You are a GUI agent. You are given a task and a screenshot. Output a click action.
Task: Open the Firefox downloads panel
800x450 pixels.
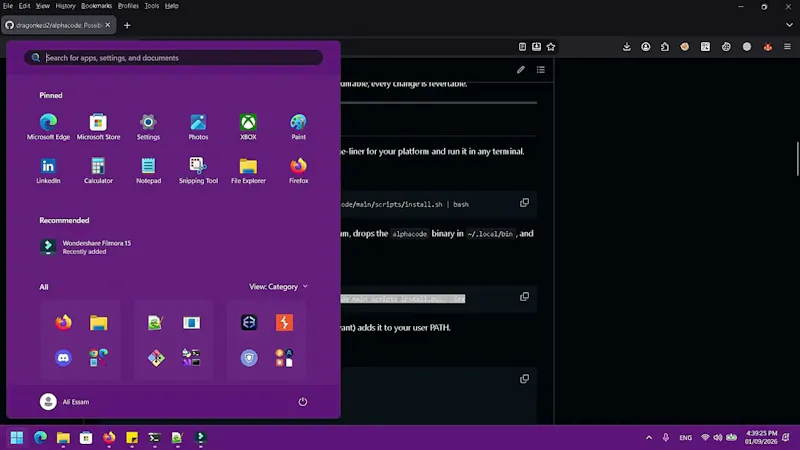click(627, 47)
